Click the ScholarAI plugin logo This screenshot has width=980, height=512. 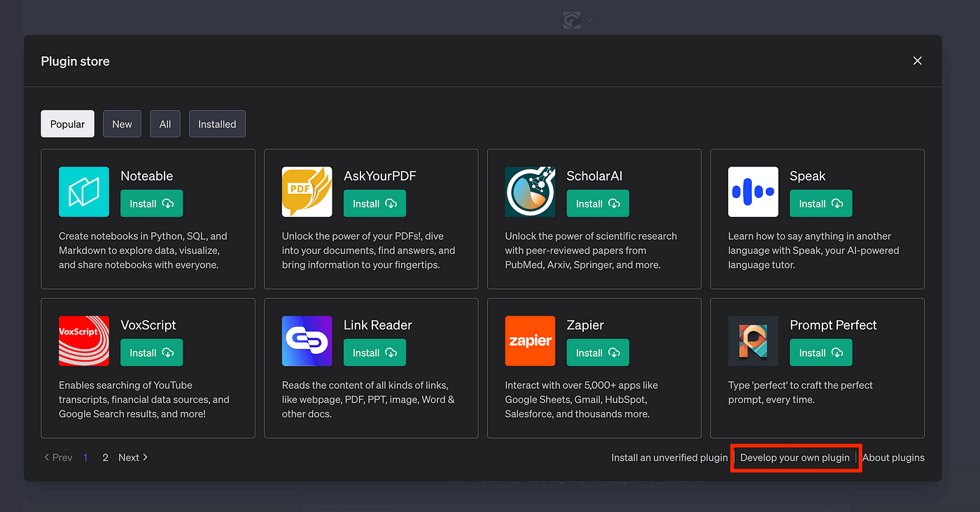click(x=530, y=192)
